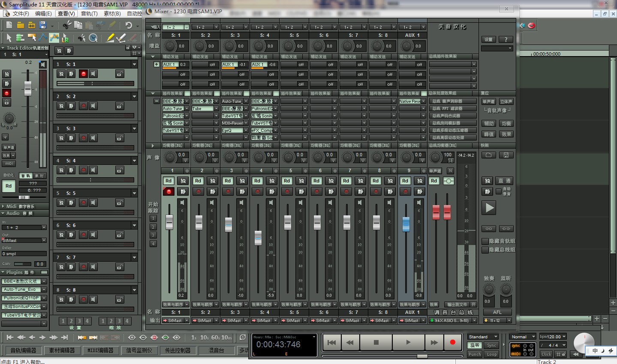Open channel 1 output StMast dropdown
The height and width of the screenshot is (364, 617).
pyautogui.click(x=187, y=320)
